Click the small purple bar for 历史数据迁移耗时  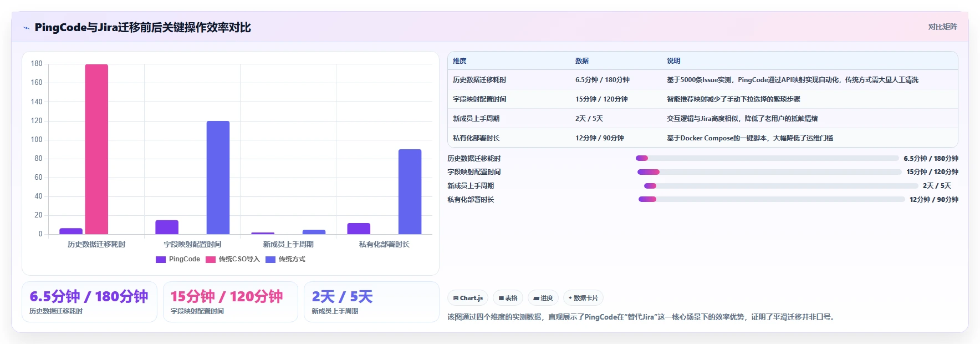click(x=71, y=231)
